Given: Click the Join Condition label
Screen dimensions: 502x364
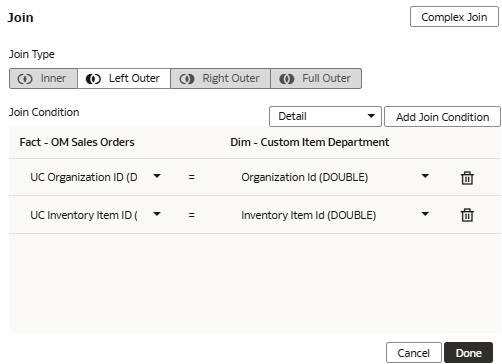Looking at the screenshot, I should point(44,112).
